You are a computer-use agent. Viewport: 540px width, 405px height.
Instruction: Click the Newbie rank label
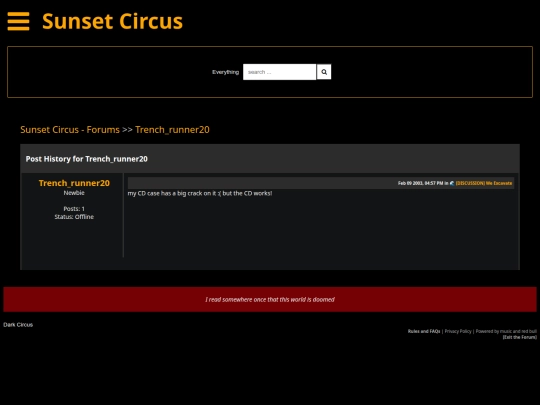[x=74, y=193]
